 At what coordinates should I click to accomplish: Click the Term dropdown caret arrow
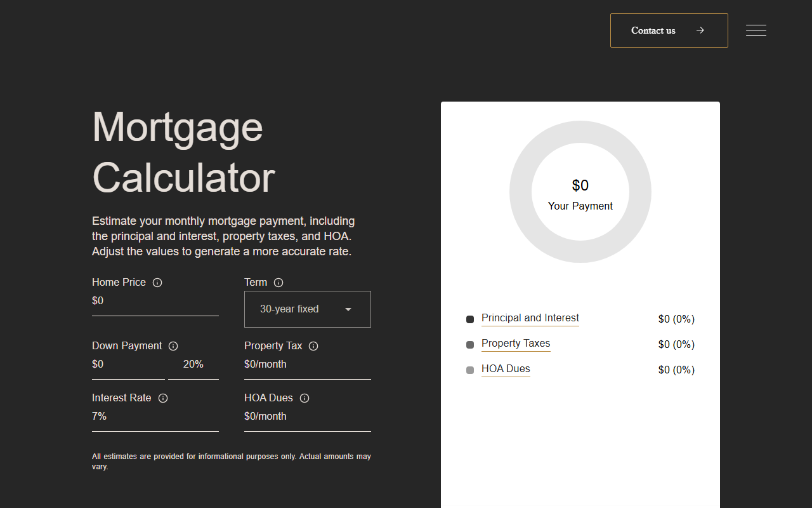point(348,309)
